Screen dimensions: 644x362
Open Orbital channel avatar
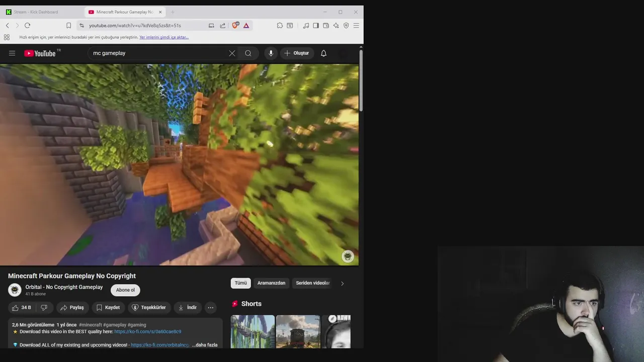(x=15, y=290)
